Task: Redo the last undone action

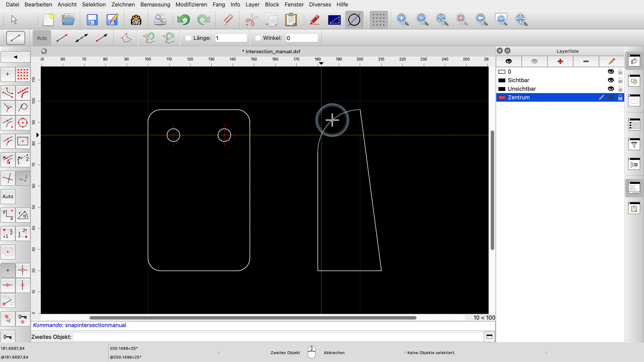Action: click(204, 20)
